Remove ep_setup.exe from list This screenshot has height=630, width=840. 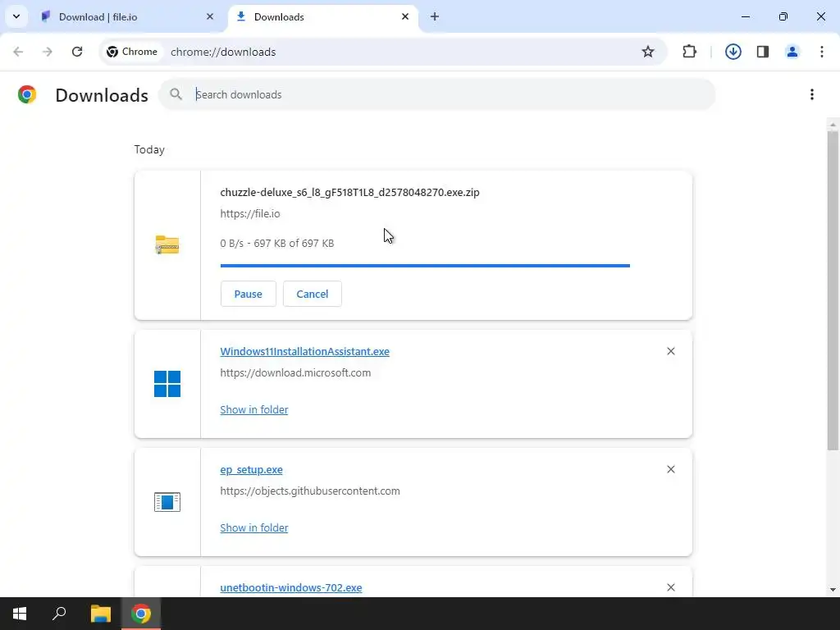coord(671,469)
